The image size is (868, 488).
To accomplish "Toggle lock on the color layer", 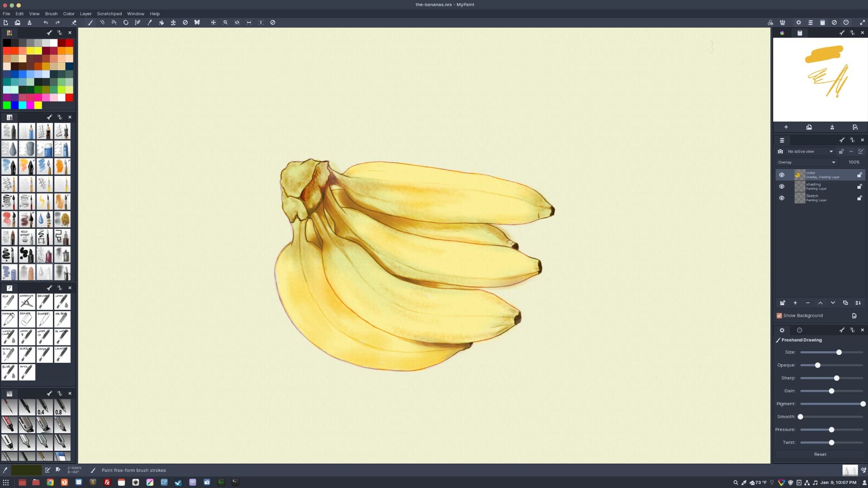I will tap(859, 175).
